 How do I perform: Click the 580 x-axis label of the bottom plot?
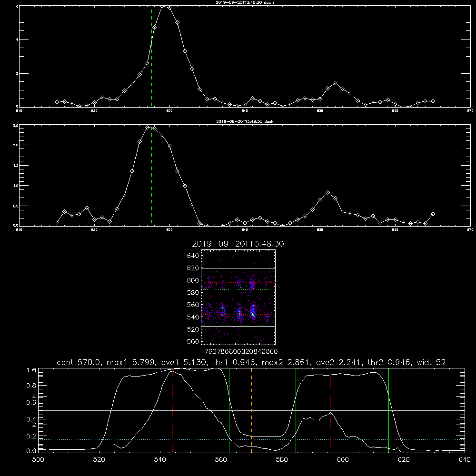tap(282, 460)
